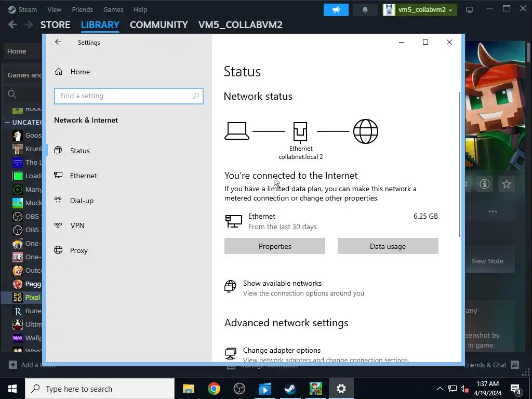
Task: Open pixel character game taskbar icon
Action: pyautogui.click(x=315, y=389)
